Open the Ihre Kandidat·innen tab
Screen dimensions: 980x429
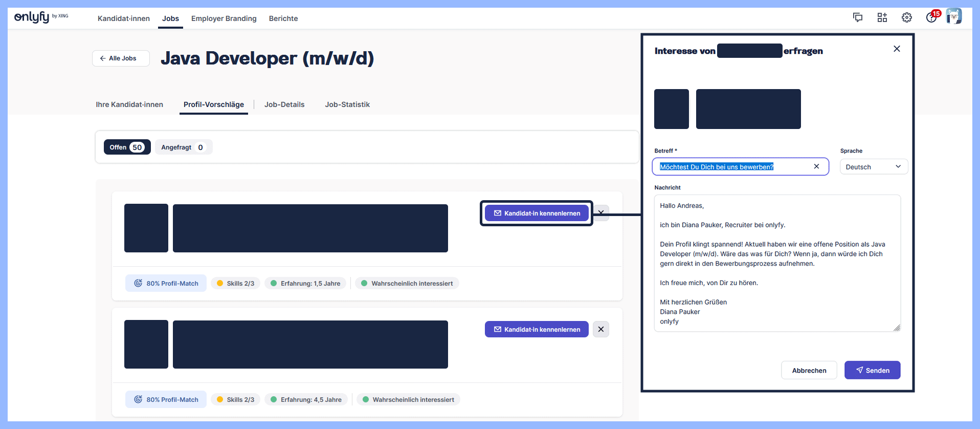129,104
